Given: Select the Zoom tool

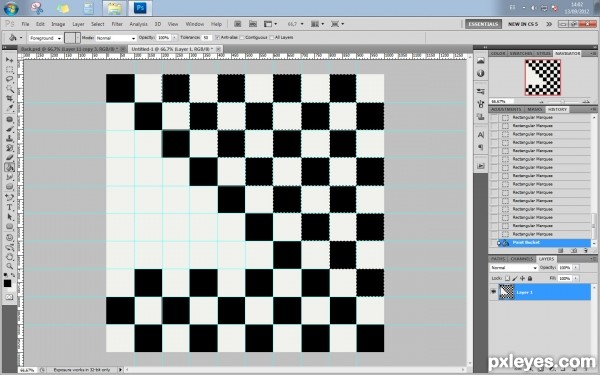Looking at the screenshot, I should tap(9, 266).
